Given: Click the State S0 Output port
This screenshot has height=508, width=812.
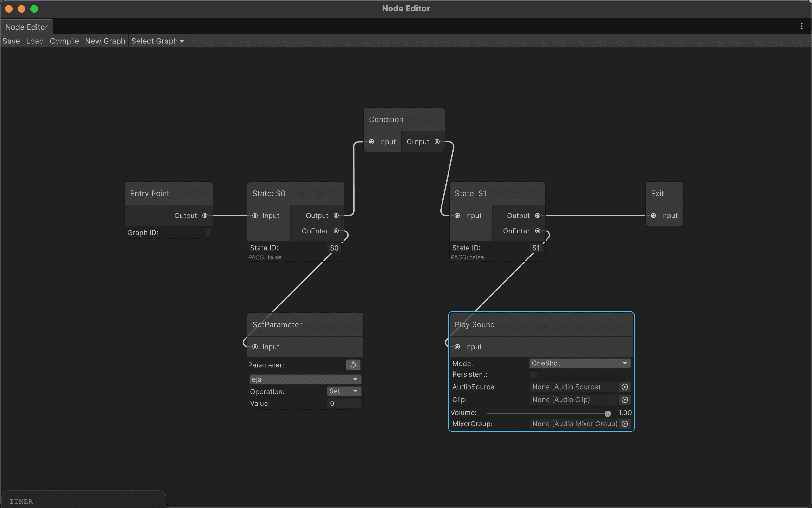Looking at the screenshot, I should pos(336,216).
